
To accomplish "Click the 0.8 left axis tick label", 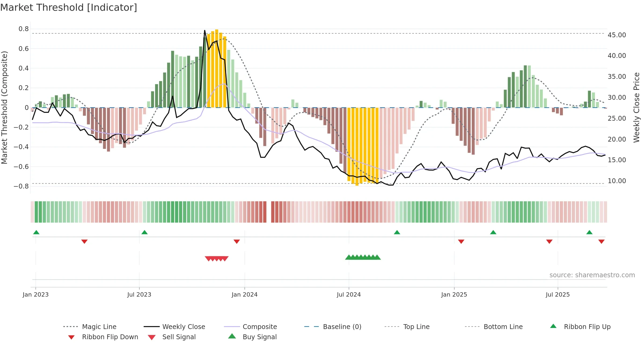I will click(24, 29).
